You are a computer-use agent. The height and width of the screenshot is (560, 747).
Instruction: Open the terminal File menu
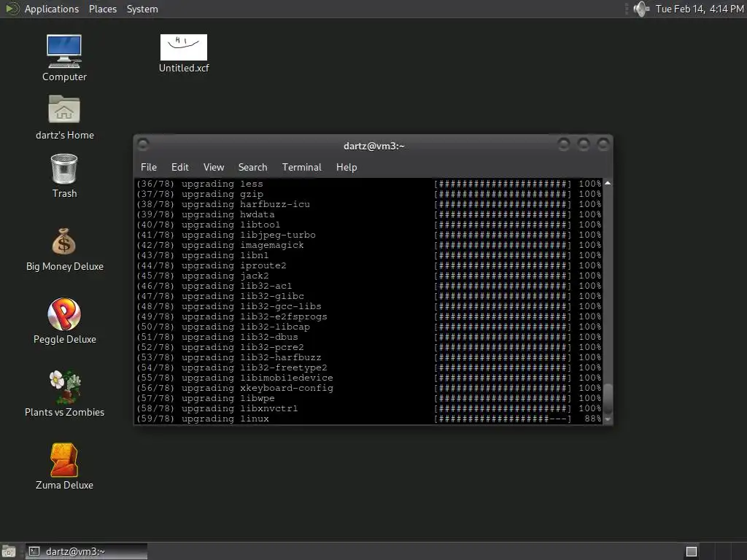click(x=149, y=167)
